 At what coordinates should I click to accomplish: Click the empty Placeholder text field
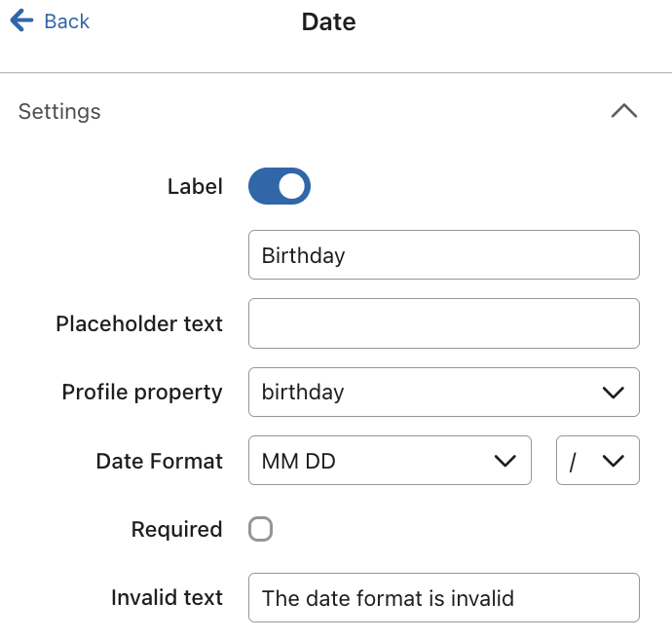443,323
